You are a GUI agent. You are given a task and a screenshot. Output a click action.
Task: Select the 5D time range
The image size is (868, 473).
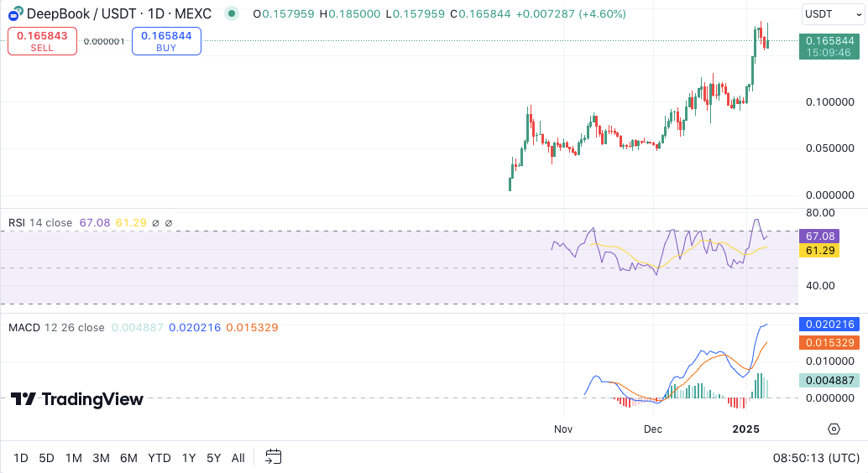[47, 458]
